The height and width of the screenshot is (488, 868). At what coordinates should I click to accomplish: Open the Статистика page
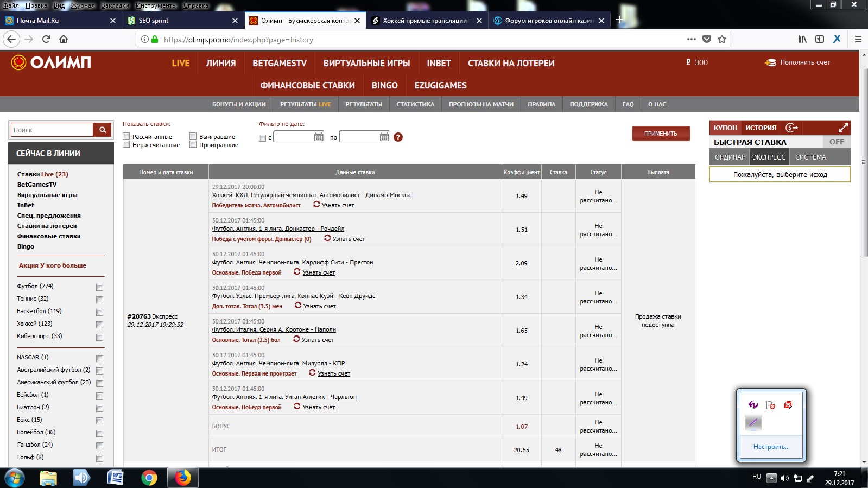point(415,104)
